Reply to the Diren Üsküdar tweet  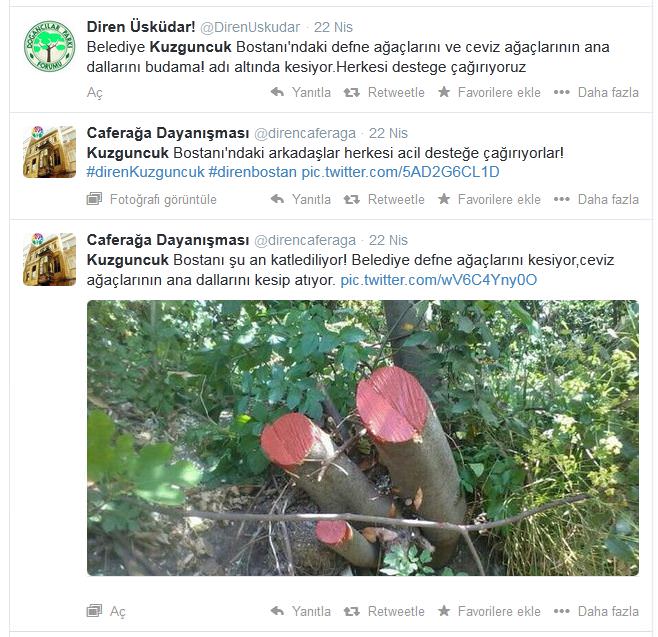point(300,92)
